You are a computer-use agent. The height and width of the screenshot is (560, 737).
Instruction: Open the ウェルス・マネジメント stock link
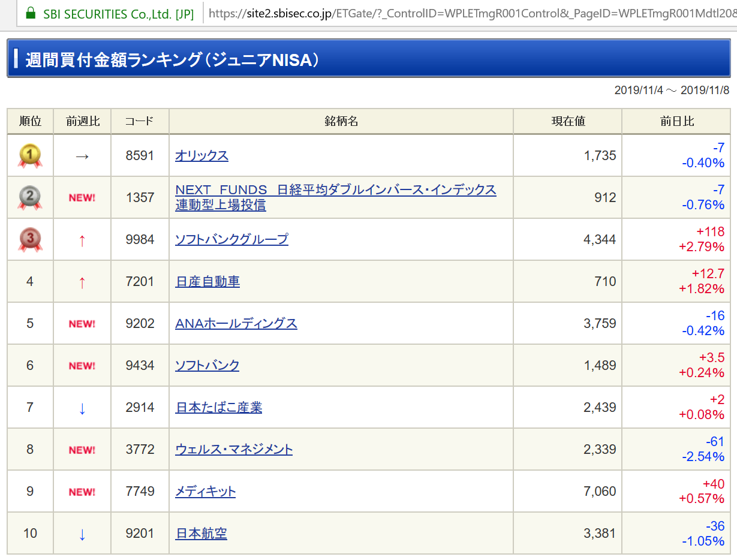[x=234, y=450]
